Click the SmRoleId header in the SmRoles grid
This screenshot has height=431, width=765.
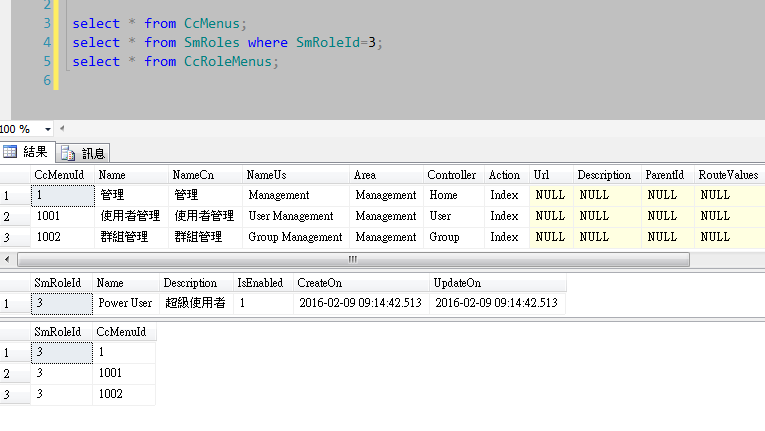[x=61, y=283]
